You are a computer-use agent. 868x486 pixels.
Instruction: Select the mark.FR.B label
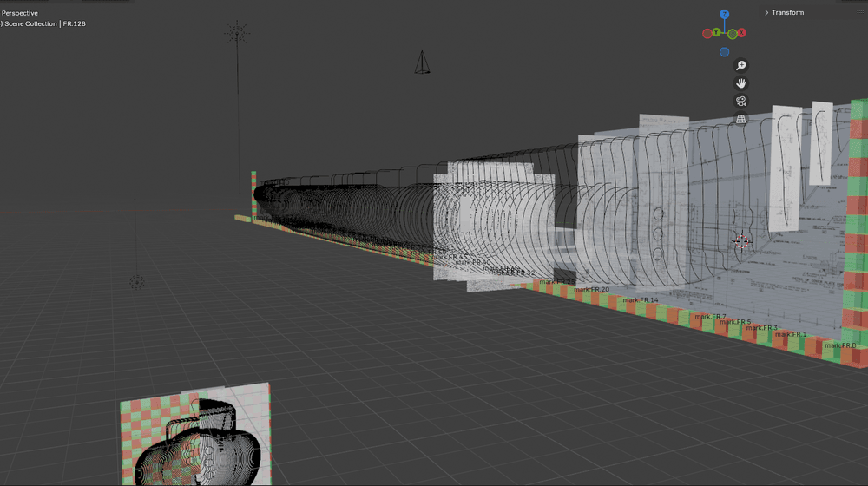(839, 345)
